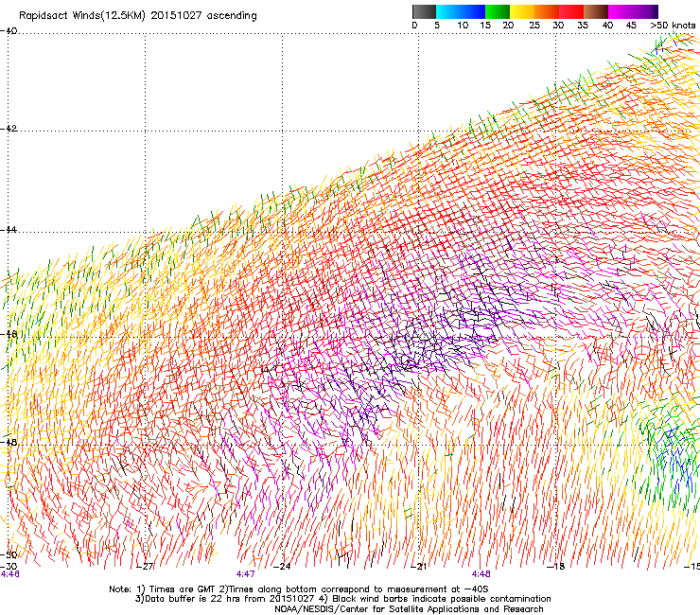Click the 'NOAA/NESDIS/Center for Satellite Applications and Research' credit
The image size is (700, 615).
pyautogui.click(x=409, y=609)
